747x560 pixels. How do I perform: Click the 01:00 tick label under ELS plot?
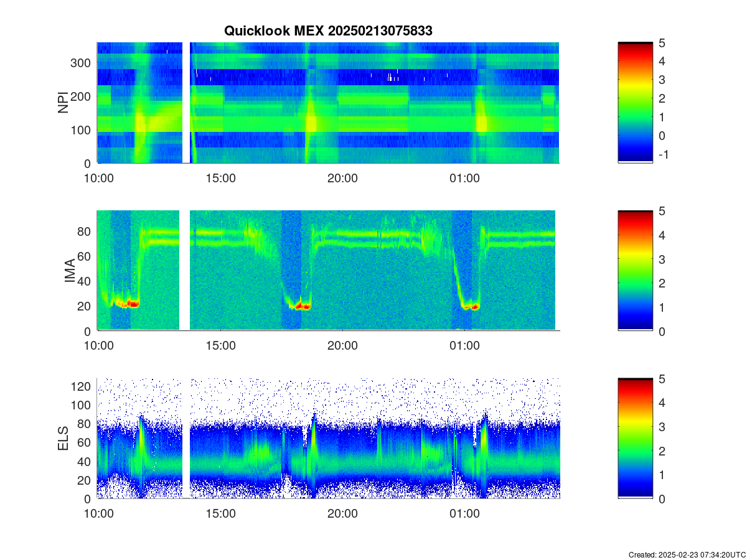(x=464, y=513)
